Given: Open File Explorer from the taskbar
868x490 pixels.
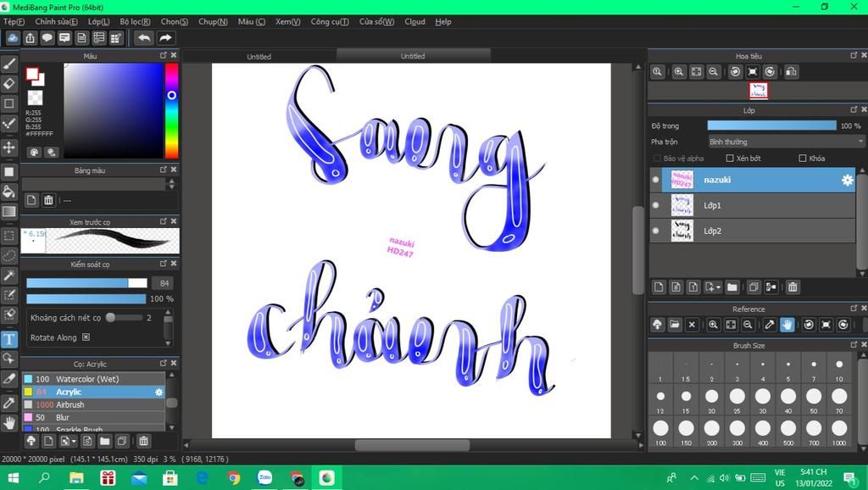Looking at the screenshot, I should click(x=76, y=478).
